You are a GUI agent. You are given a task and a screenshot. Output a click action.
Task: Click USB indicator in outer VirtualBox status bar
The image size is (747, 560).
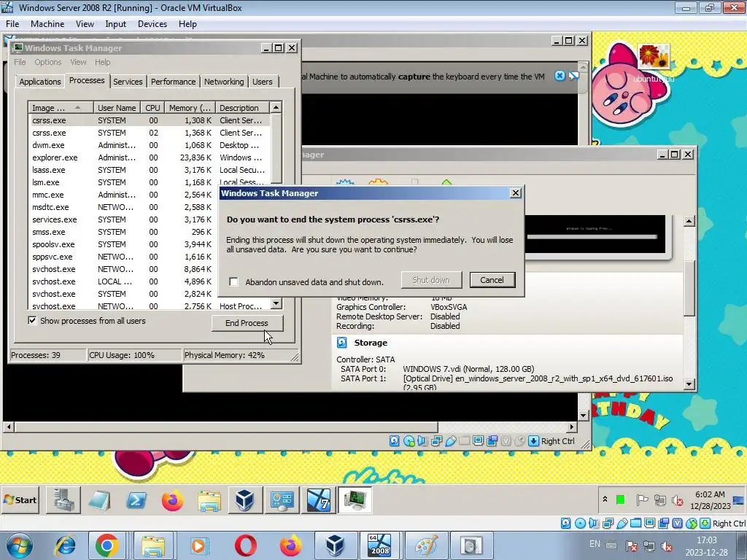coord(622,524)
